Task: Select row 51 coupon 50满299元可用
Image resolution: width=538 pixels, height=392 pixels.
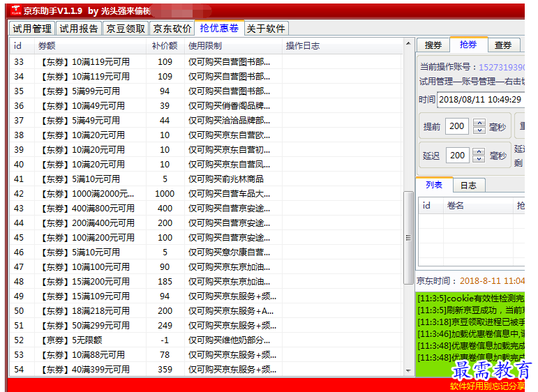Action: point(206,326)
